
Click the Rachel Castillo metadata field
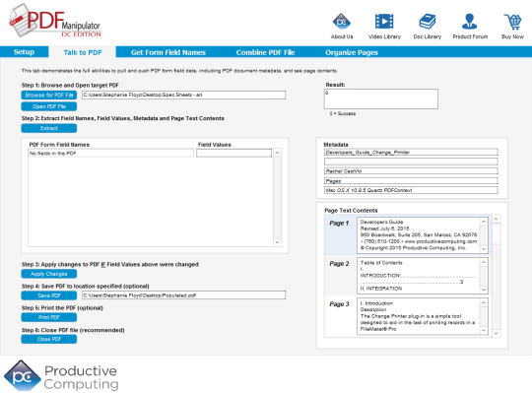[x=411, y=171]
